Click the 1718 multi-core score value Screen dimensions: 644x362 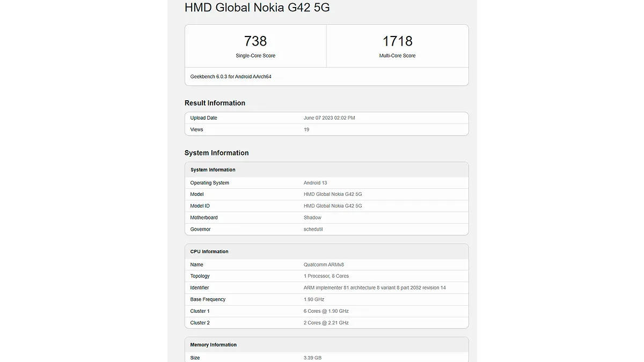[397, 41]
